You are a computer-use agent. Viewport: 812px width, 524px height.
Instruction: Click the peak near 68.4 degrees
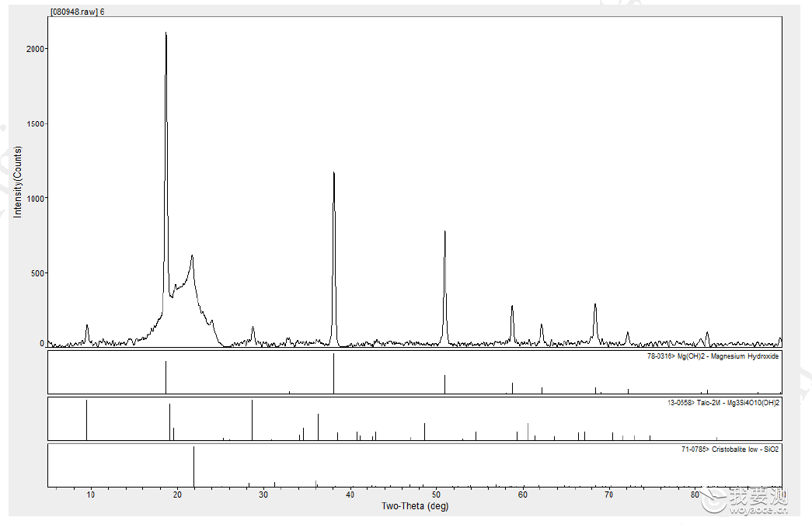tap(595, 306)
